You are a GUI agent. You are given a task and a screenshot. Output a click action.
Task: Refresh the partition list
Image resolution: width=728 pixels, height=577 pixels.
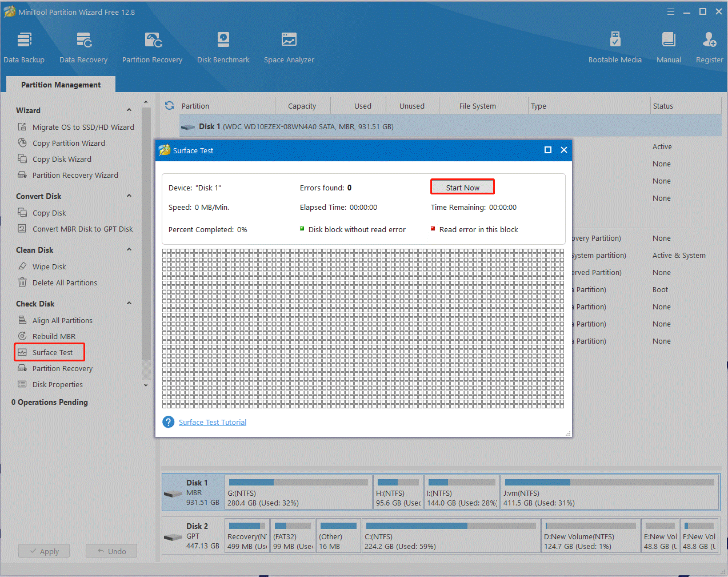tap(169, 106)
